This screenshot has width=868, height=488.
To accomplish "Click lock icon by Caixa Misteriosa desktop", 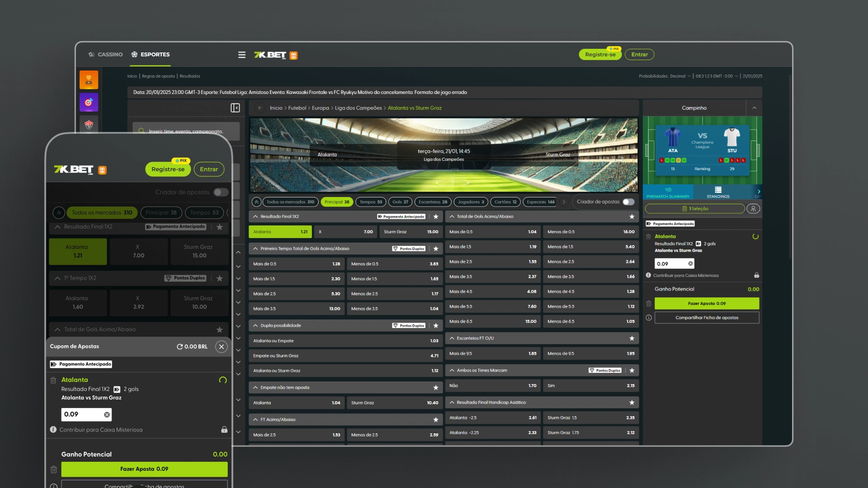I will (x=756, y=275).
